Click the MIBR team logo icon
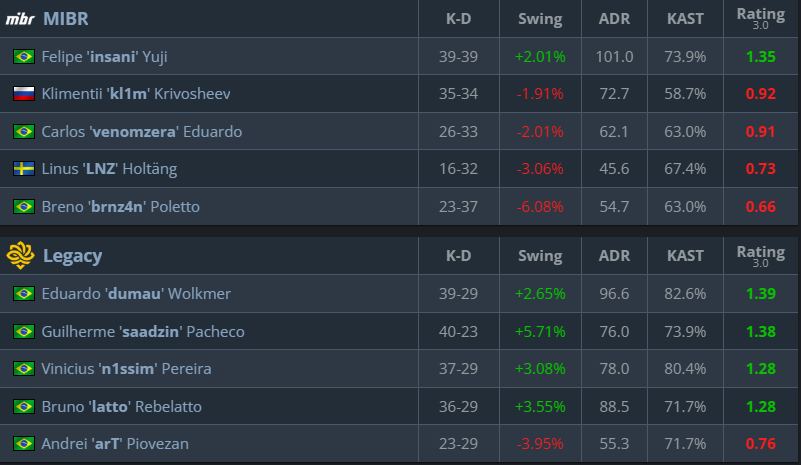This screenshot has height=465, width=801. [x=20, y=19]
